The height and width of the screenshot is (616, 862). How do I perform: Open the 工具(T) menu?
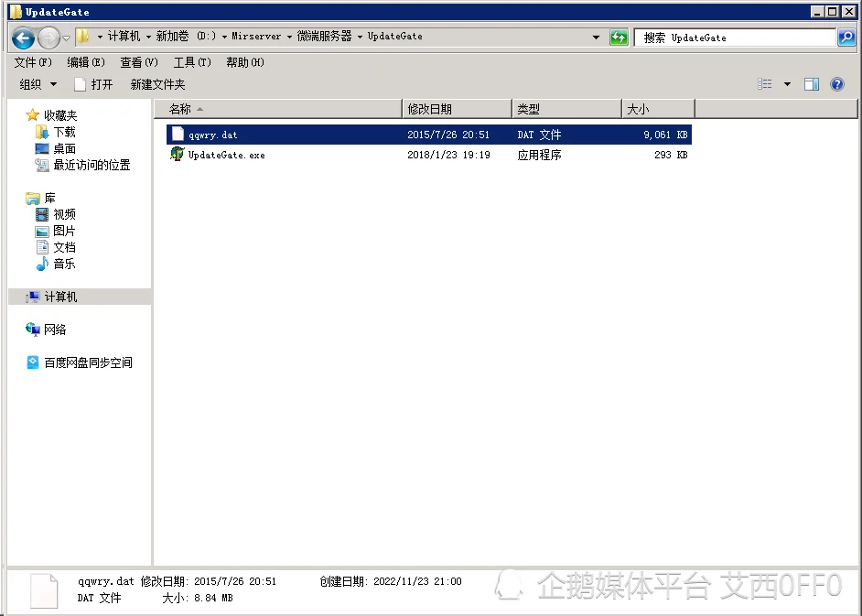coord(192,62)
